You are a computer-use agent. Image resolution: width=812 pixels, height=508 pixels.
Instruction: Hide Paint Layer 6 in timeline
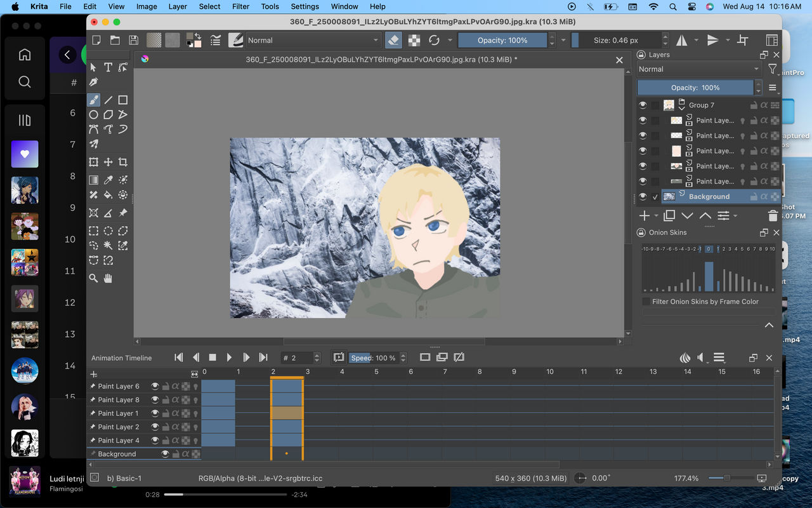click(155, 386)
